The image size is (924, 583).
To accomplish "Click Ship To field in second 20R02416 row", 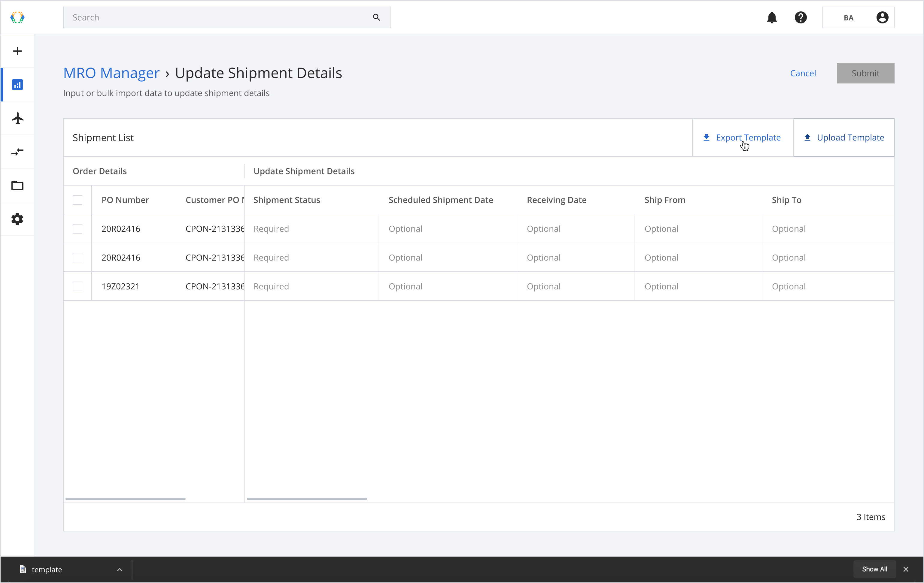I will coord(828,257).
